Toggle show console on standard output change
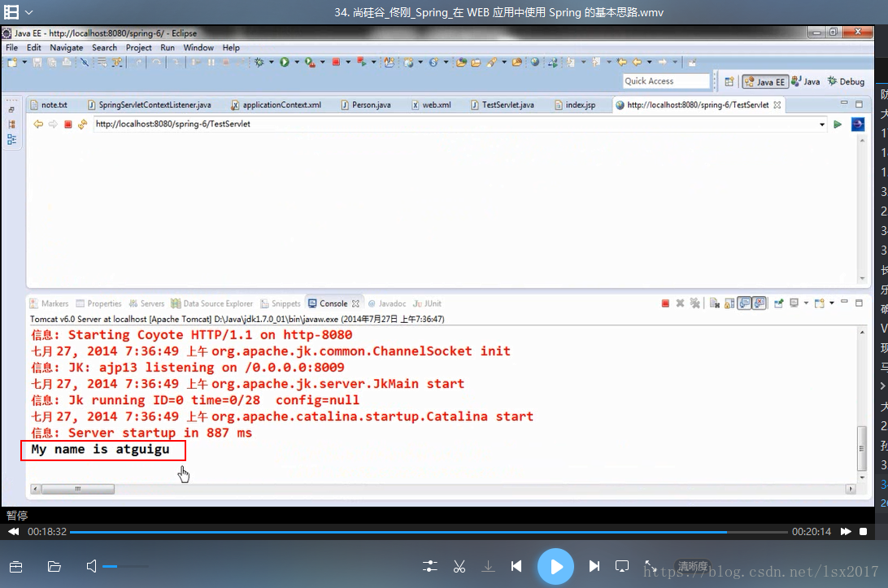This screenshot has height=588, width=888. click(x=744, y=303)
